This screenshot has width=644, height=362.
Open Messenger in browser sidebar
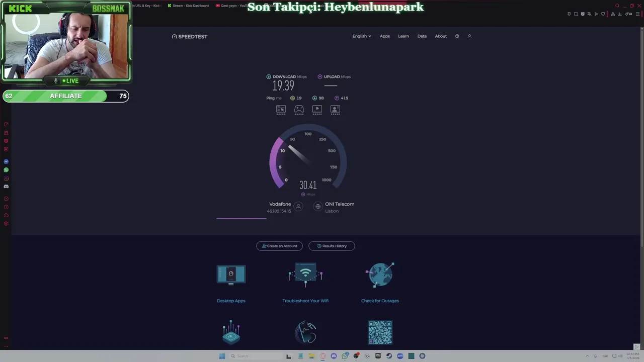(6, 161)
